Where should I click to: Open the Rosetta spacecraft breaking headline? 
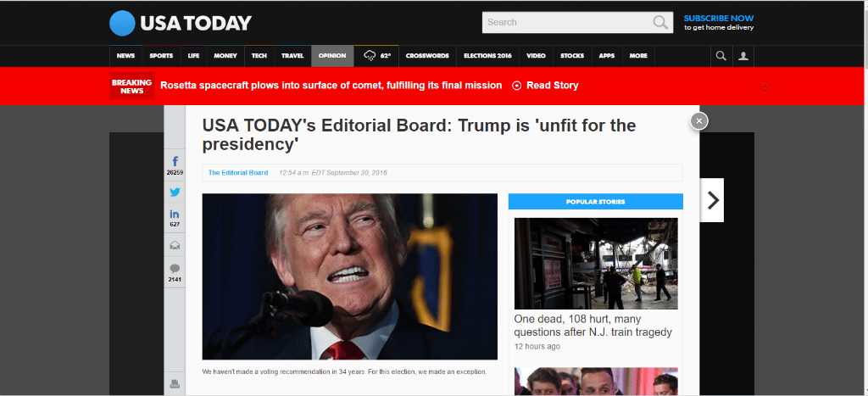331,86
